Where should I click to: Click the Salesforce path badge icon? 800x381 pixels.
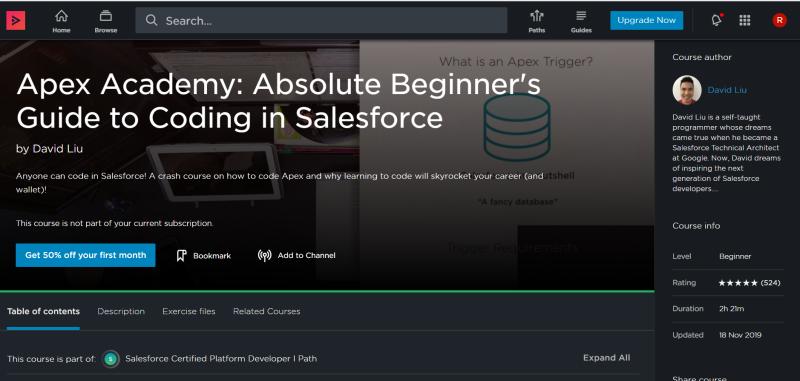(110, 359)
